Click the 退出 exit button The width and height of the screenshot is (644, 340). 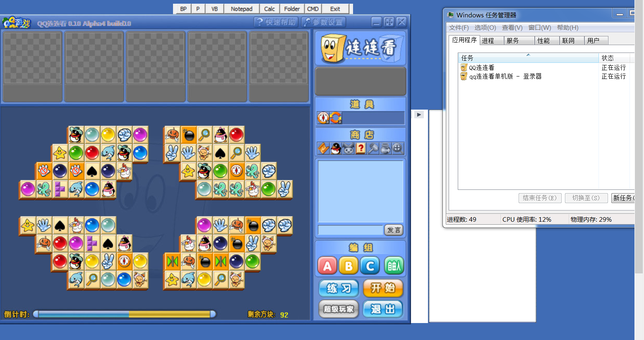tap(383, 309)
